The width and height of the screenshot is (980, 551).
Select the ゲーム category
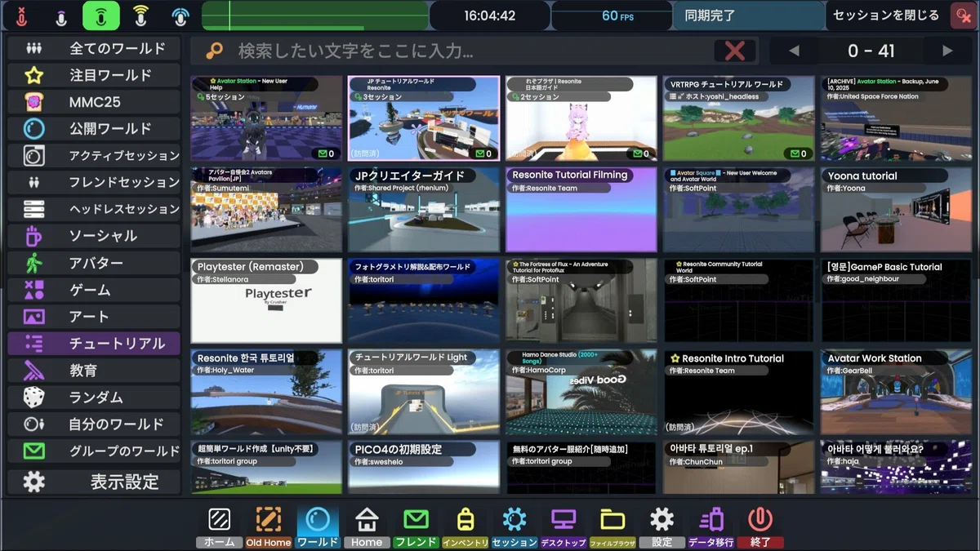click(x=94, y=290)
